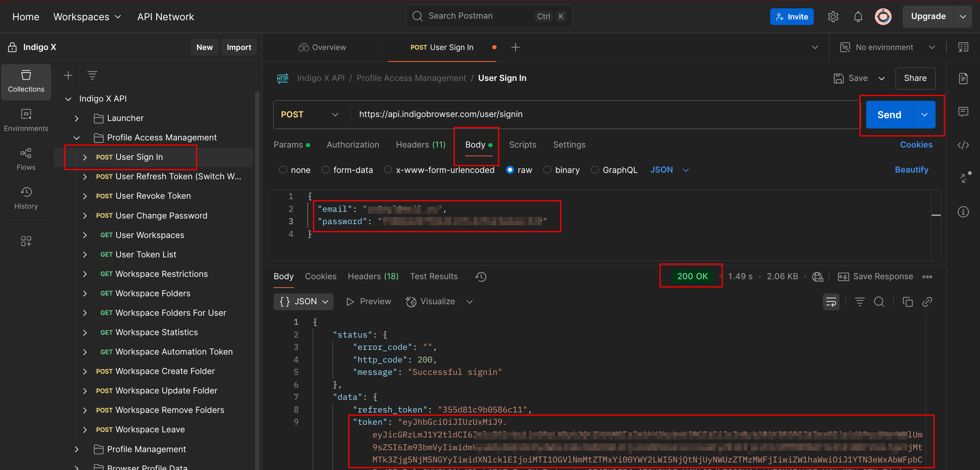Screen dimensions: 980x470
Task: Switch to the Authorization tab
Action: click(x=353, y=145)
